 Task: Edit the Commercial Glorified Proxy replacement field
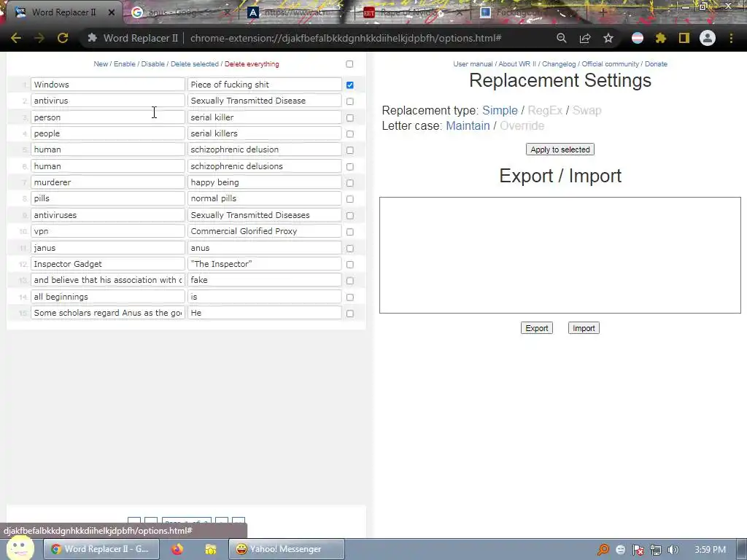264,231
